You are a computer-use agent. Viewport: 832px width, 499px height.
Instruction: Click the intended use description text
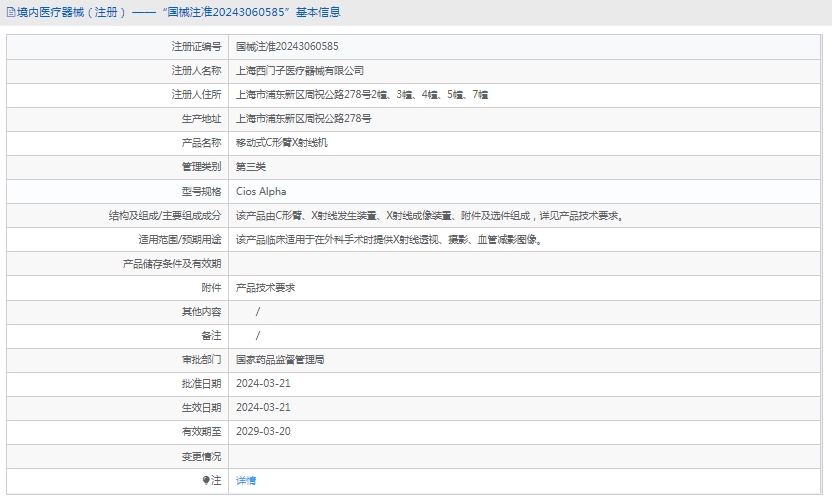(389, 240)
